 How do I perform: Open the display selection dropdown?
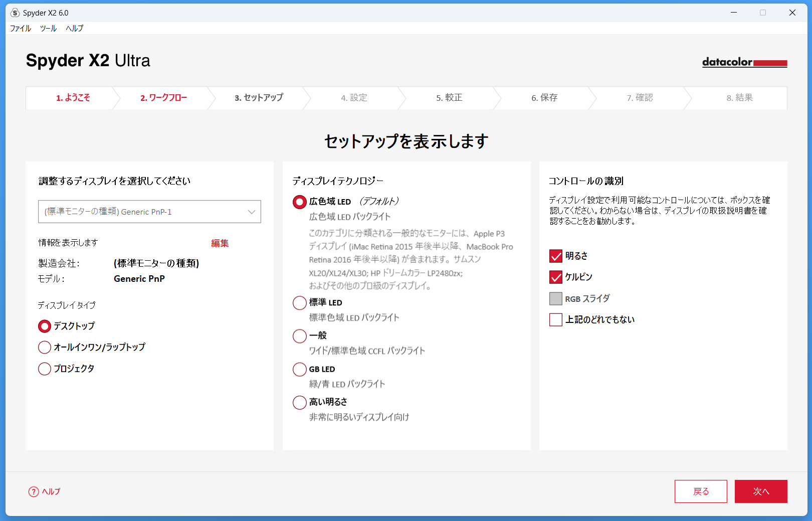click(149, 212)
